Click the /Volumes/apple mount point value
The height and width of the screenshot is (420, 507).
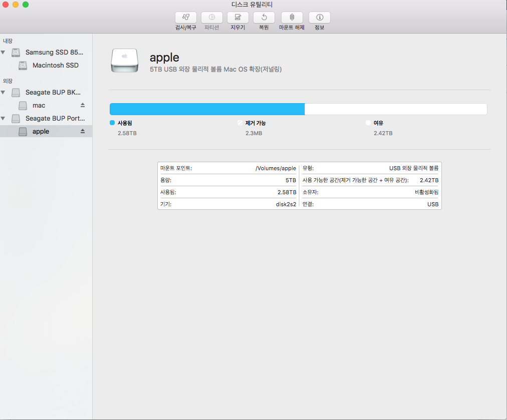tap(276, 169)
